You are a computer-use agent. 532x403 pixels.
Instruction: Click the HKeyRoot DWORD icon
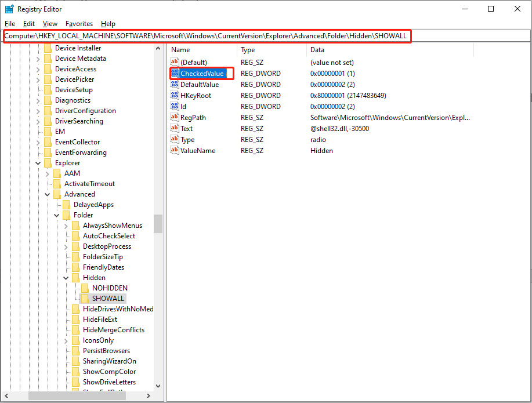pyautogui.click(x=175, y=95)
